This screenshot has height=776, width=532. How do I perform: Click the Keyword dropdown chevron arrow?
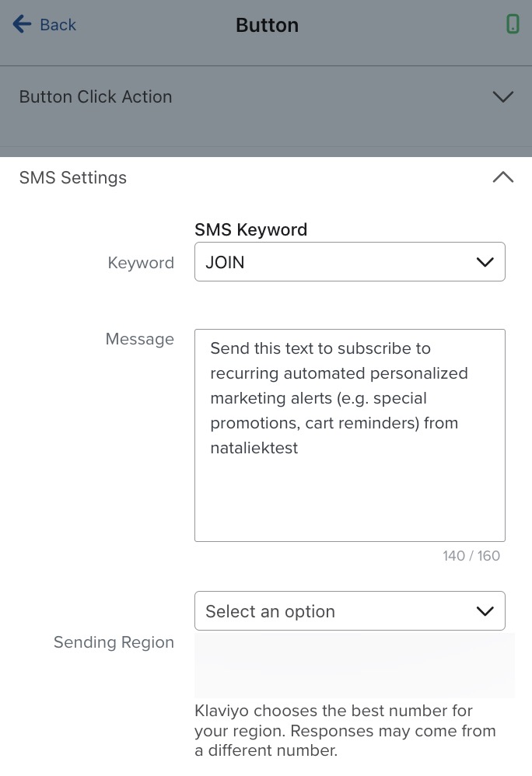click(x=485, y=262)
